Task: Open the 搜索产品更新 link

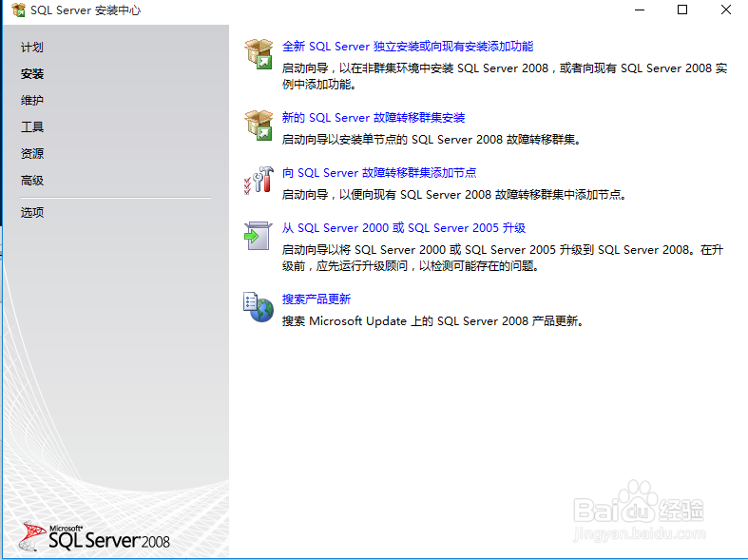Action: pyautogui.click(x=316, y=299)
